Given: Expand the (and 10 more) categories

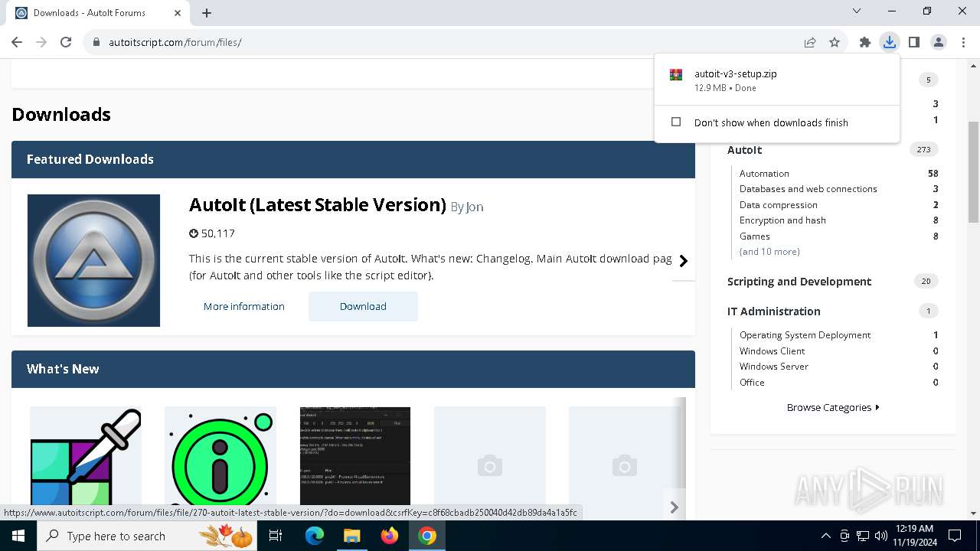Looking at the screenshot, I should (769, 252).
